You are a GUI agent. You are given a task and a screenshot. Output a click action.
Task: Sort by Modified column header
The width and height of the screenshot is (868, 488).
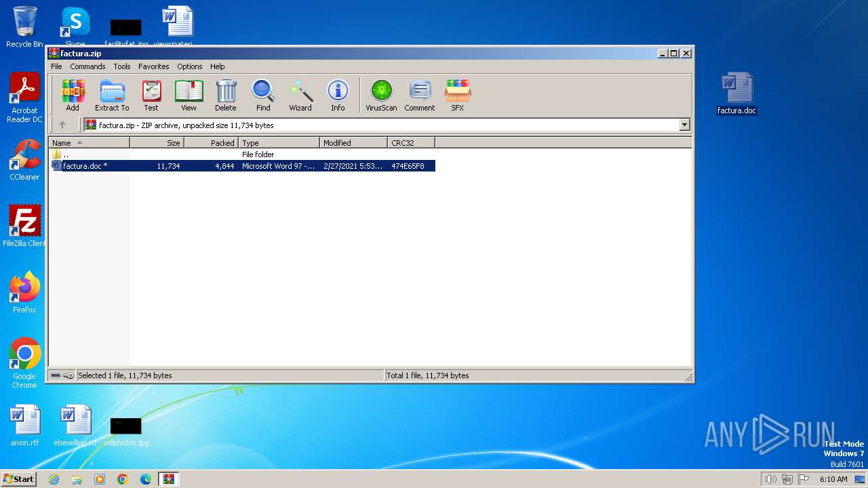pos(353,143)
